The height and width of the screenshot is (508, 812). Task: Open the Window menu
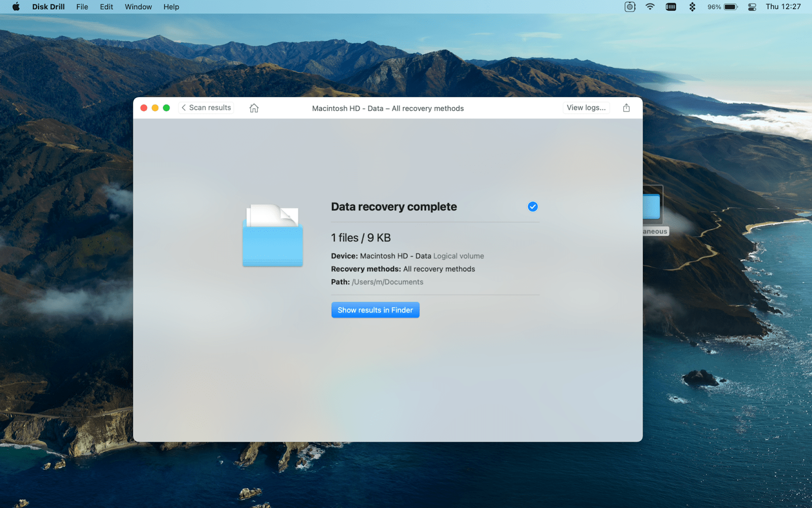pyautogui.click(x=138, y=7)
